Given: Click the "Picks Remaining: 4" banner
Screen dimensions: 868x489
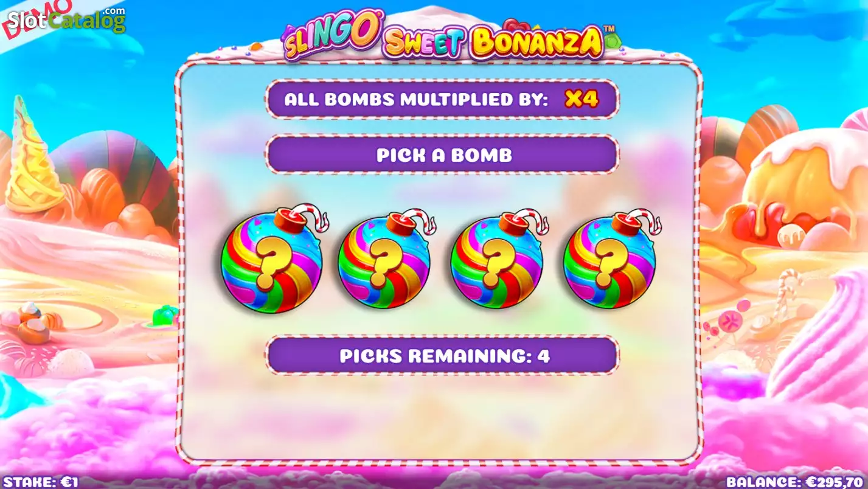Looking at the screenshot, I should point(442,355).
